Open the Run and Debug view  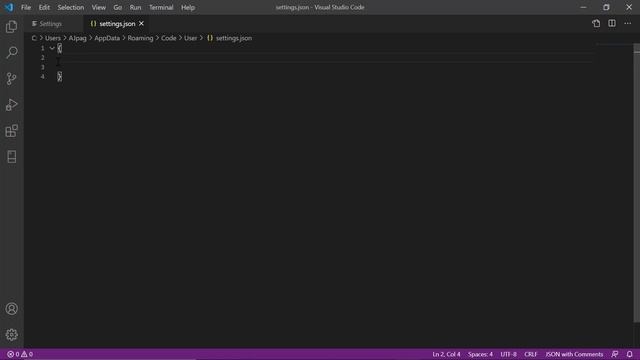coord(11,105)
